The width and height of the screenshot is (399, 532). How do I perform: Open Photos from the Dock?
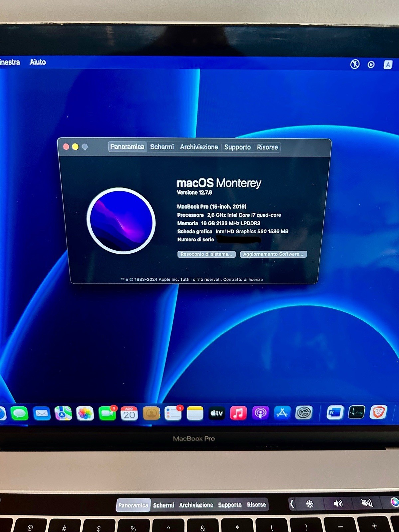[85, 413]
